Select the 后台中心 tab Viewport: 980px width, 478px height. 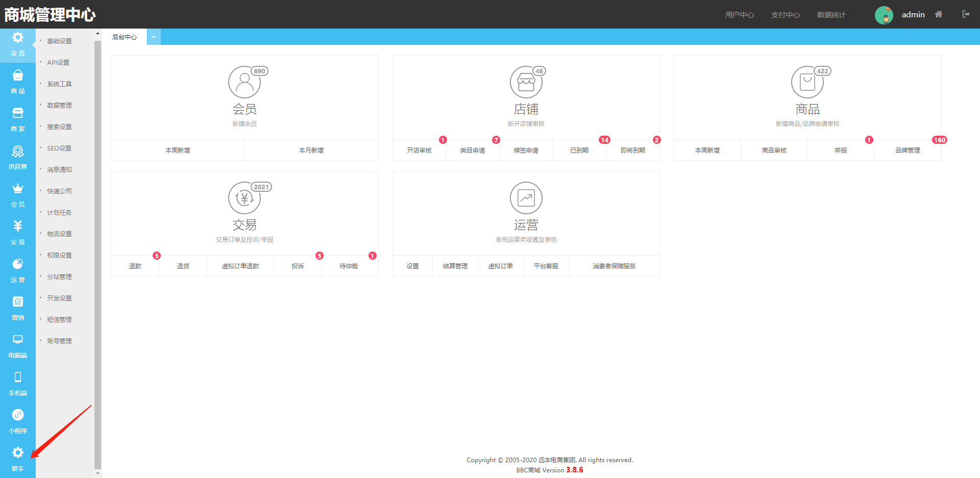click(125, 37)
